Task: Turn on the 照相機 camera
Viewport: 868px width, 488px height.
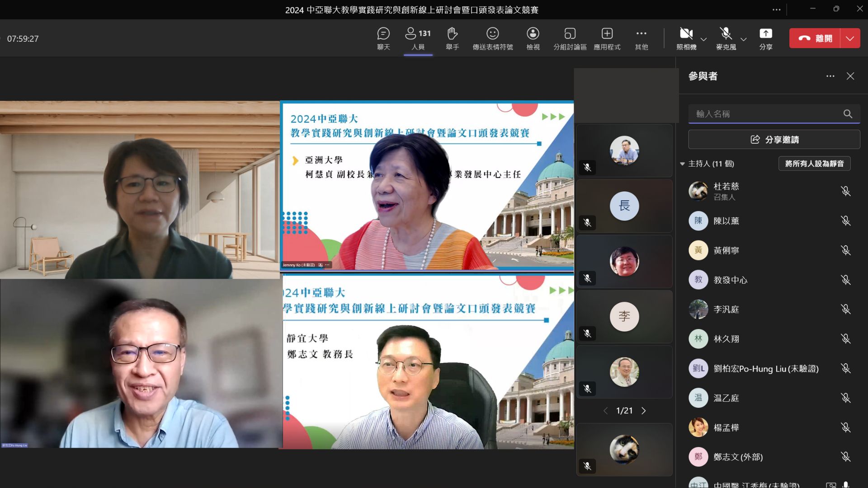Action: (686, 38)
